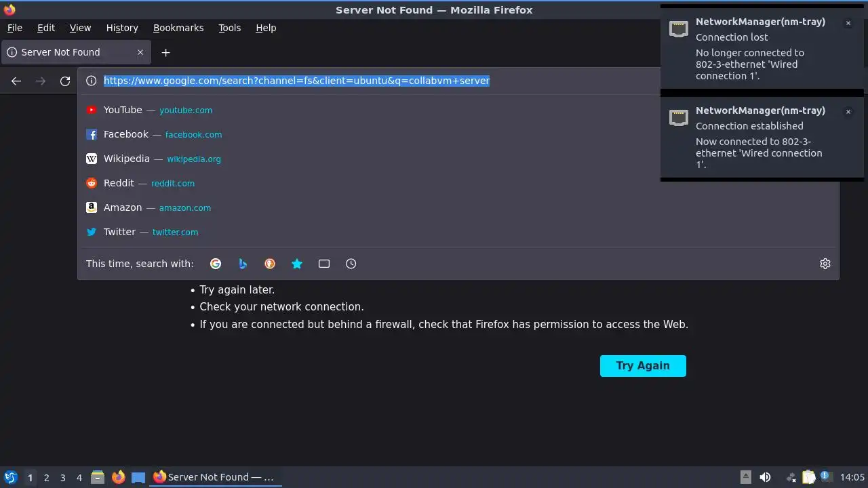Click the greyed forward arrow button
The width and height of the screenshot is (868, 488).
41,81
